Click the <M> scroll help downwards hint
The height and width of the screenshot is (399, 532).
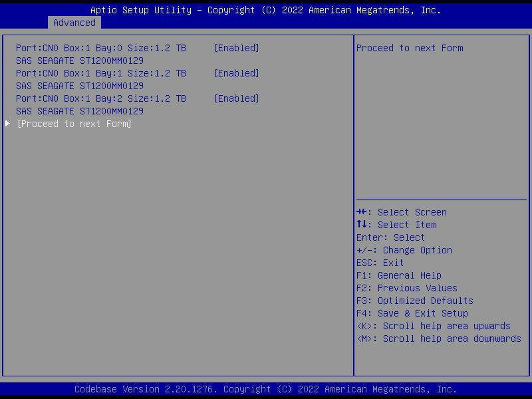coord(438,338)
